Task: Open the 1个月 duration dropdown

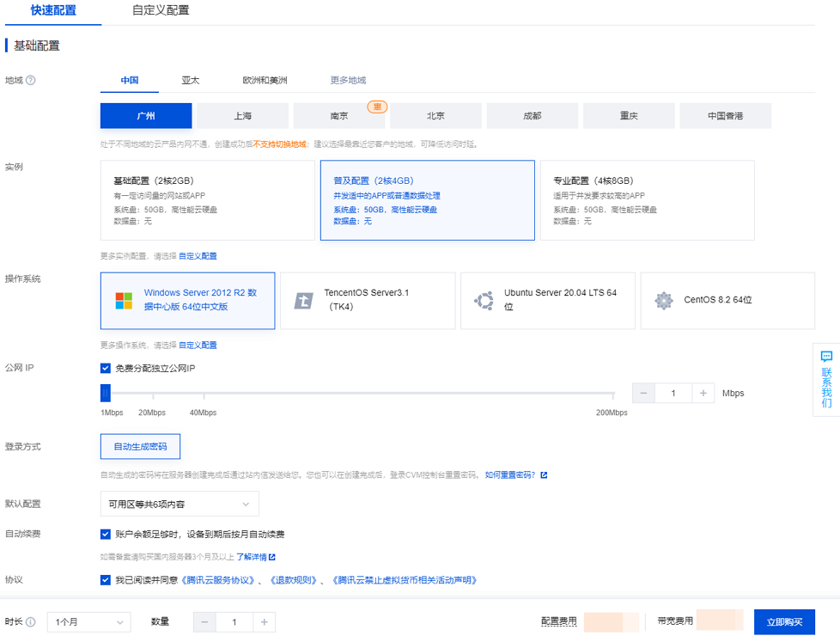Action: 88,621
